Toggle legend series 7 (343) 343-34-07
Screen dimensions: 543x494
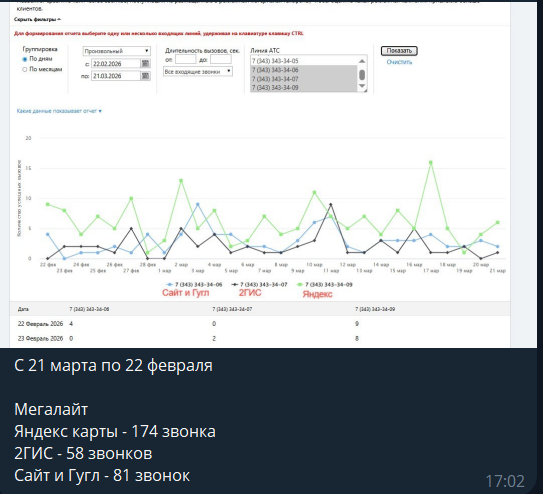point(259,285)
